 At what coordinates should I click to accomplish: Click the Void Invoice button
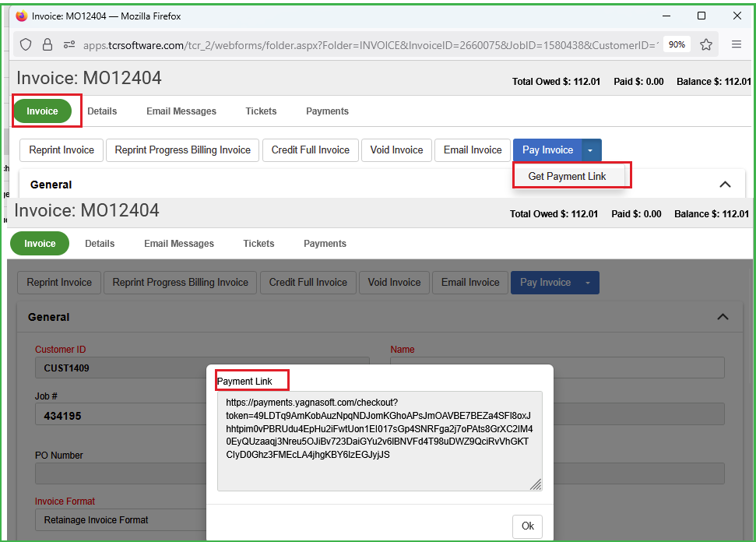[x=396, y=150]
